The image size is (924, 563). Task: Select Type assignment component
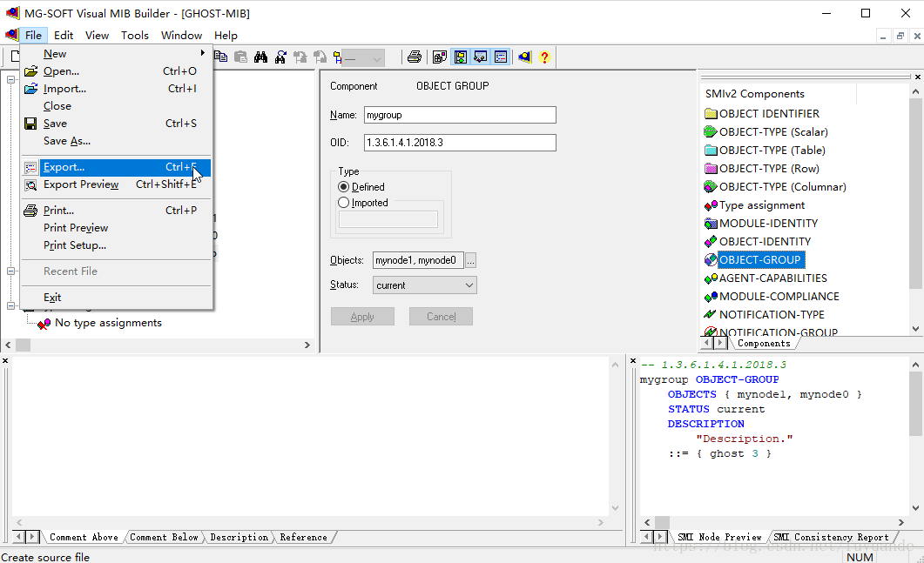click(x=755, y=205)
